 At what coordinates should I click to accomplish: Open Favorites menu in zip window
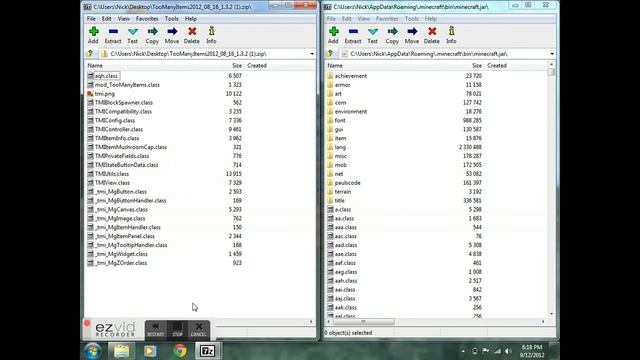pyautogui.click(x=147, y=19)
